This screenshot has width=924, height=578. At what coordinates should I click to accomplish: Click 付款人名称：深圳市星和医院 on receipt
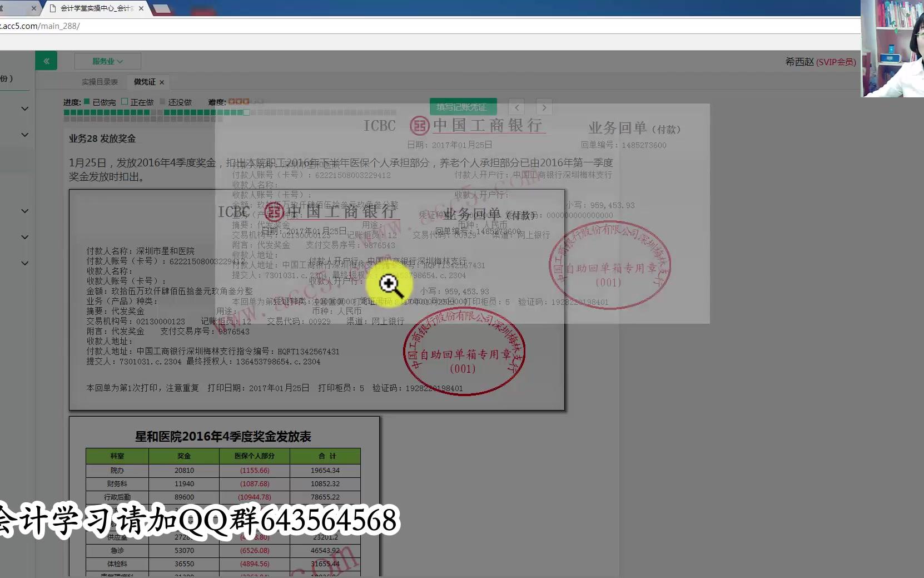140,251
